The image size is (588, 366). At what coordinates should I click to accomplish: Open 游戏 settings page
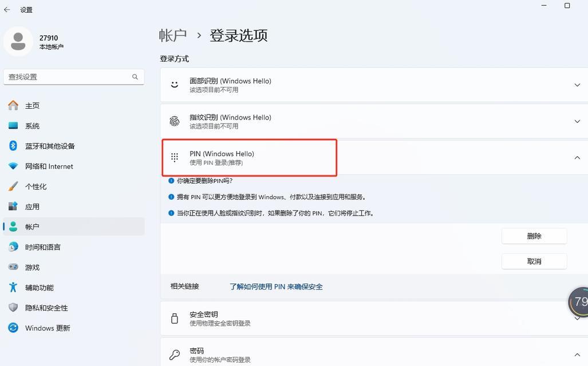[73, 268]
